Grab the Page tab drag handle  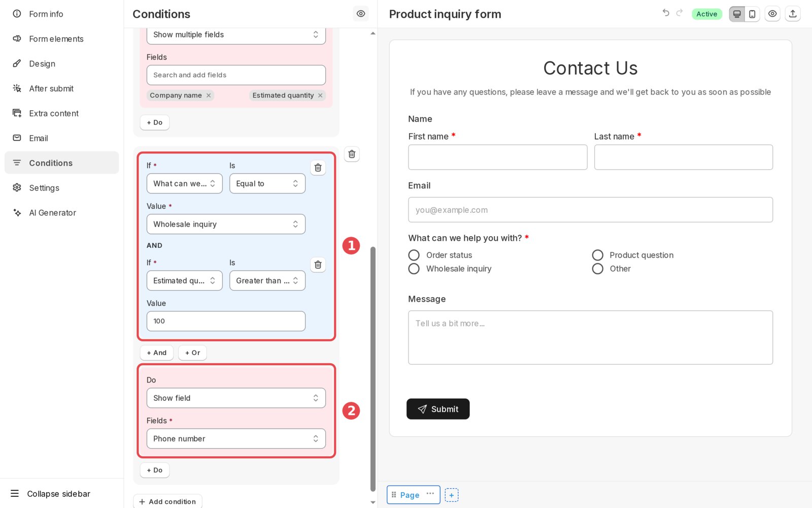pyautogui.click(x=394, y=495)
